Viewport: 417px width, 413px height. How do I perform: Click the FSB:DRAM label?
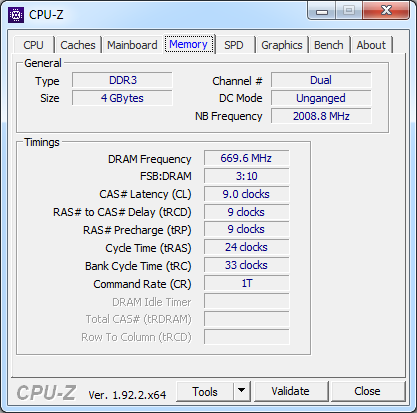pyautogui.click(x=166, y=176)
